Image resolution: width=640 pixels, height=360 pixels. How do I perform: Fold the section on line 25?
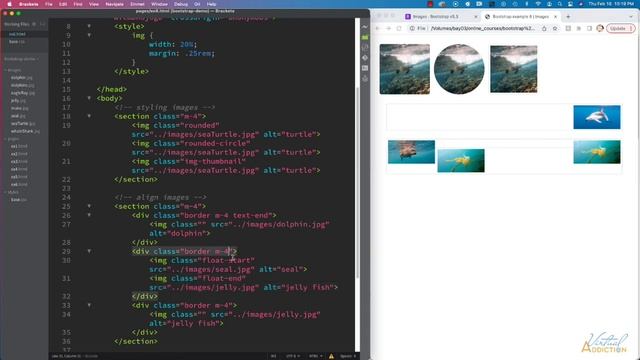coord(89,206)
